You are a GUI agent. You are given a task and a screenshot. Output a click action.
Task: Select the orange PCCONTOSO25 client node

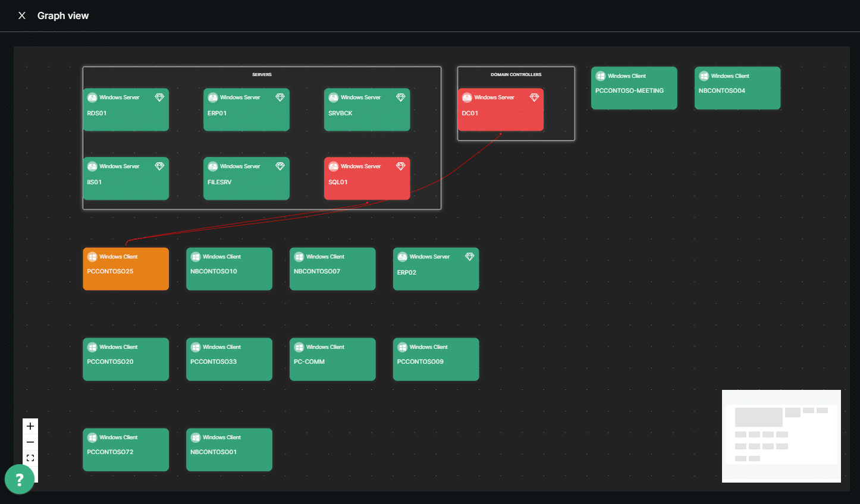point(125,269)
